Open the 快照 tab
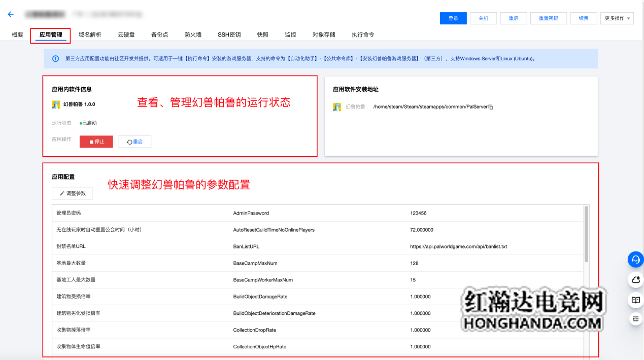 pyautogui.click(x=263, y=34)
